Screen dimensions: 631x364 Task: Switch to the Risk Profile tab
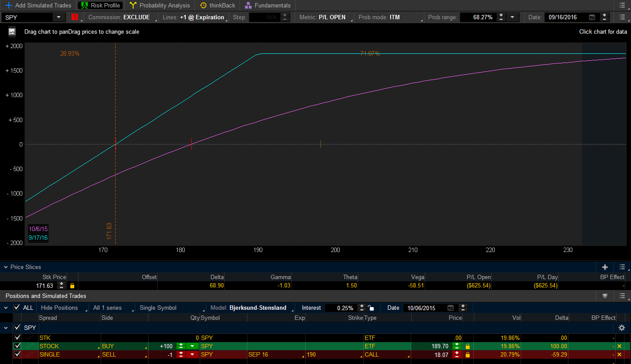[x=101, y=5]
